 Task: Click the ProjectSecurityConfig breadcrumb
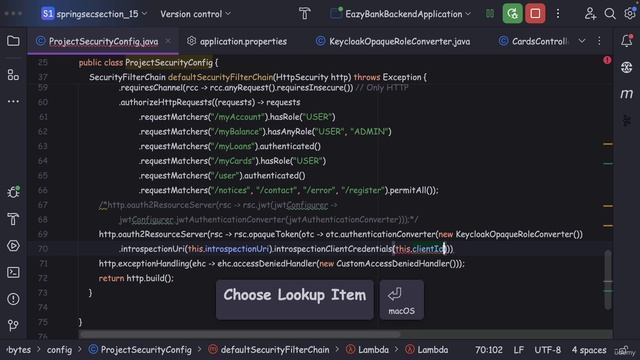pyautogui.click(x=140, y=350)
